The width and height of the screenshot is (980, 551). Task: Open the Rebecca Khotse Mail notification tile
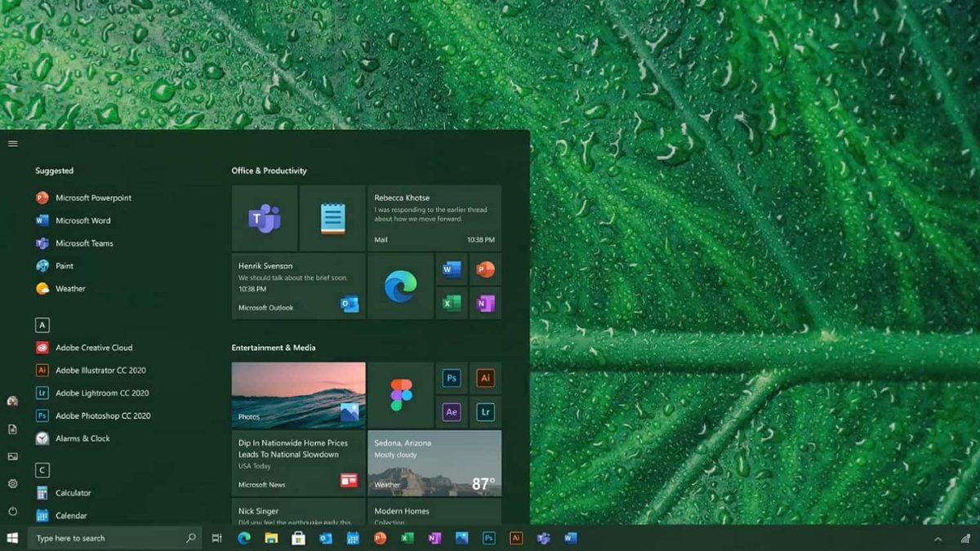[434, 218]
